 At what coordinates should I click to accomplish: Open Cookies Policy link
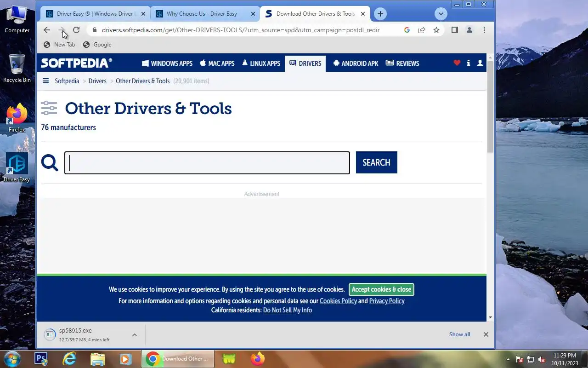pos(338,301)
